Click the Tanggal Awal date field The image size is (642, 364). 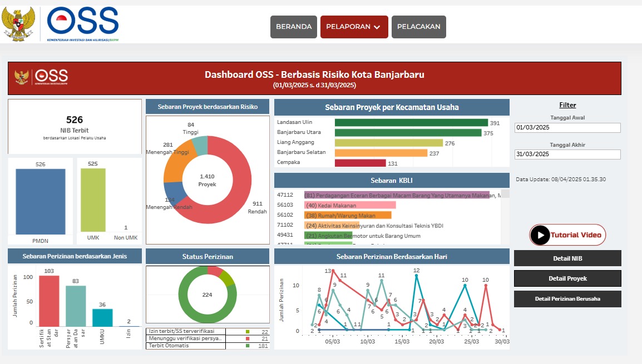(x=567, y=128)
